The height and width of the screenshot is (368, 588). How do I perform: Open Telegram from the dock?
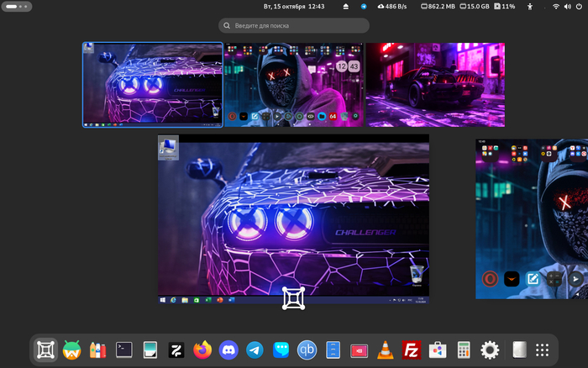[x=255, y=350]
